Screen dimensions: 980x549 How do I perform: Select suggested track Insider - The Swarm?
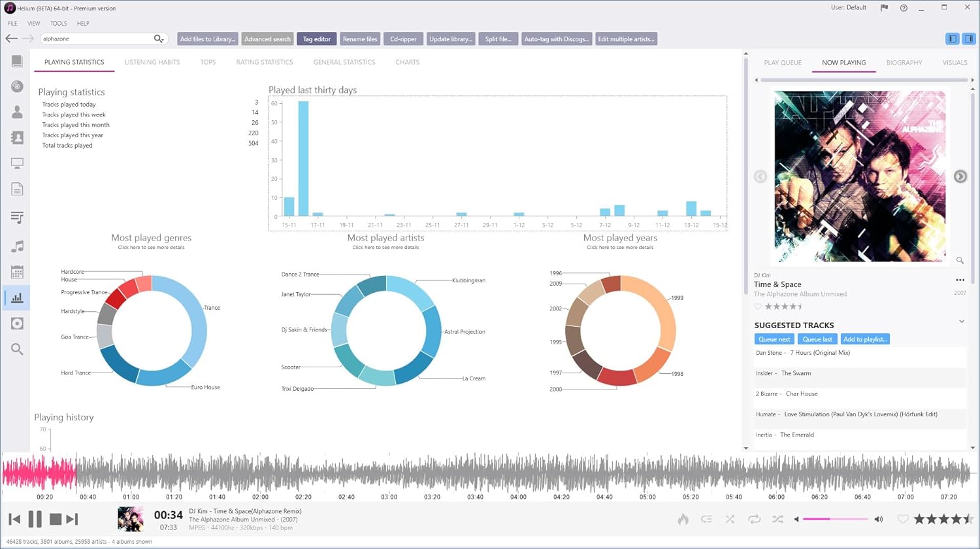[783, 373]
